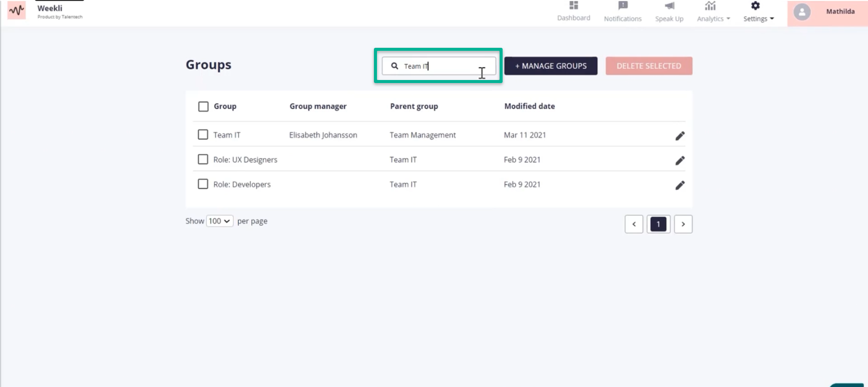The width and height of the screenshot is (868, 387).
Task: Focus the group search field
Action: 439,66
